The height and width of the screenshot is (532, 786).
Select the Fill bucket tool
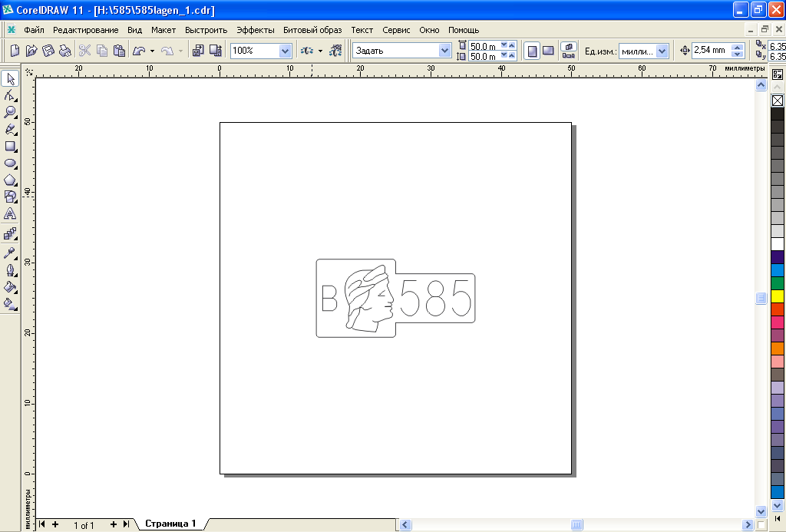(x=10, y=287)
